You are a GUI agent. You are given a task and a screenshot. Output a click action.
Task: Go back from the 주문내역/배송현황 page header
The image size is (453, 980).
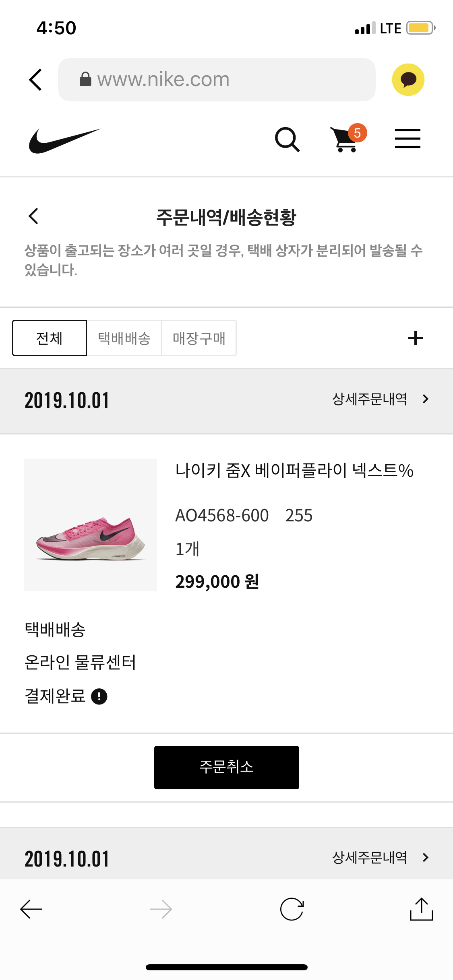click(33, 216)
